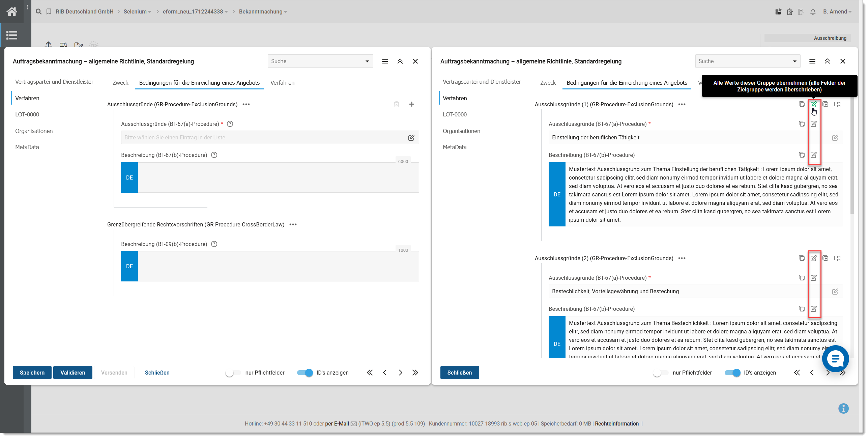Toggle ID's anzeigen in the left dialog

(305, 373)
